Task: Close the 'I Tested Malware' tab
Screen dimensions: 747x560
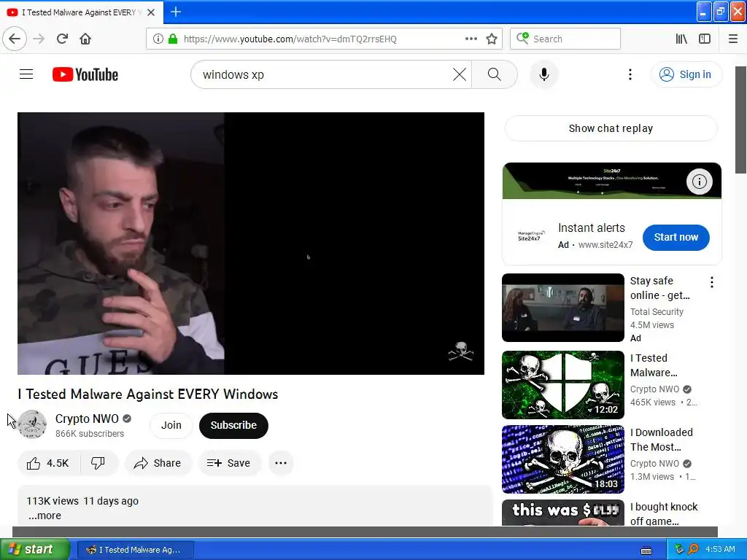Action: point(151,12)
